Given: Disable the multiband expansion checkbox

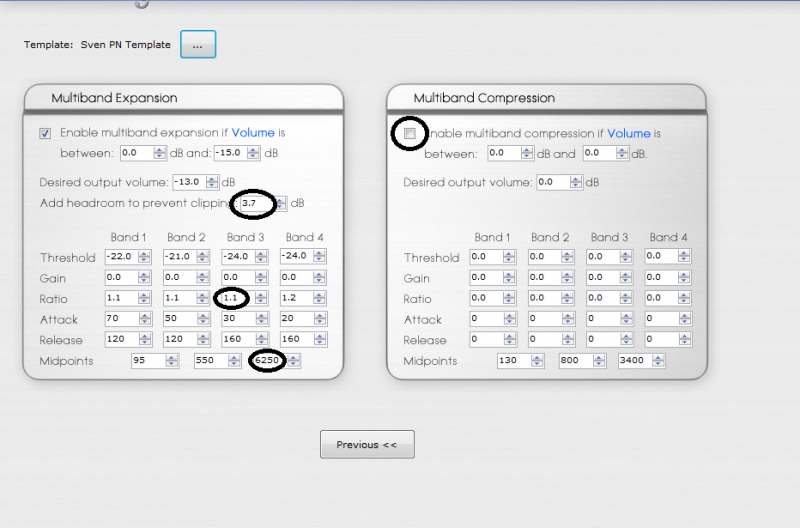Looking at the screenshot, I should [x=45, y=133].
